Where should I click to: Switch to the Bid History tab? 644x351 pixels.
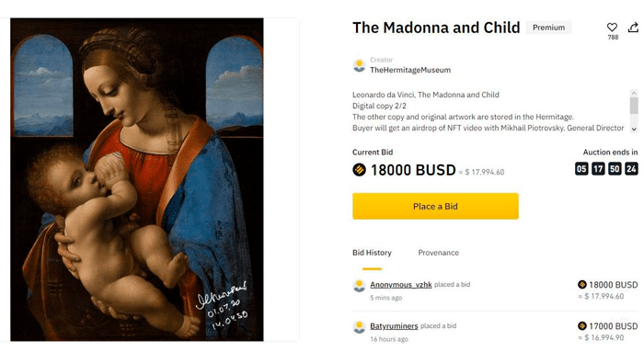pyautogui.click(x=372, y=253)
